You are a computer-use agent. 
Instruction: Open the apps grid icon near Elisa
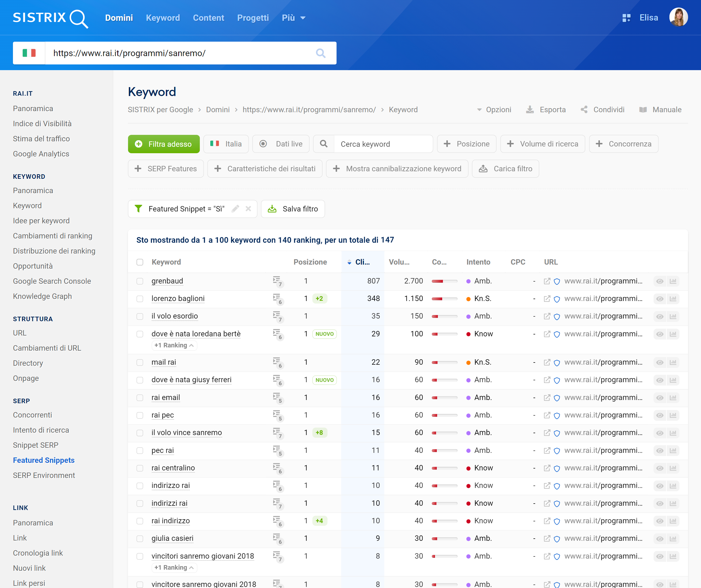click(x=626, y=18)
